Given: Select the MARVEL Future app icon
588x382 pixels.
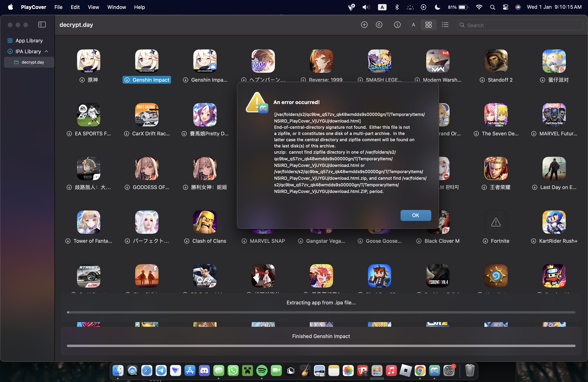Looking at the screenshot, I should (554, 115).
